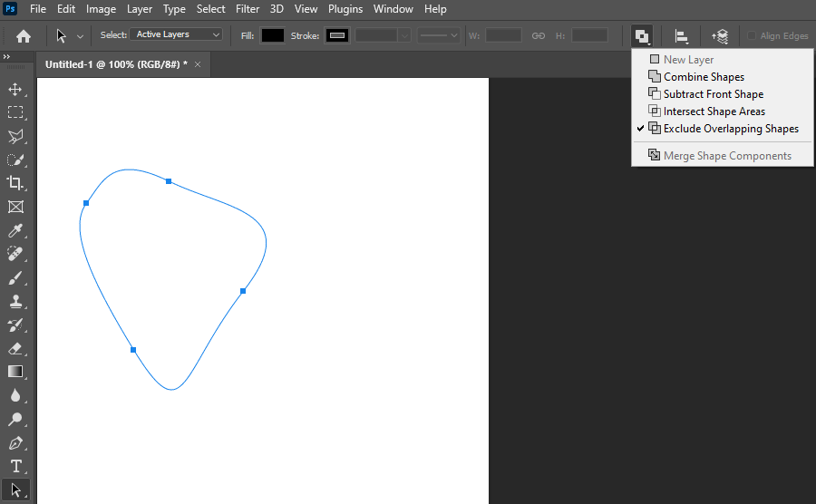This screenshot has width=816, height=504.
Task: Open the Photoshop Ps logo icon
Action: [x=10, y=8]
